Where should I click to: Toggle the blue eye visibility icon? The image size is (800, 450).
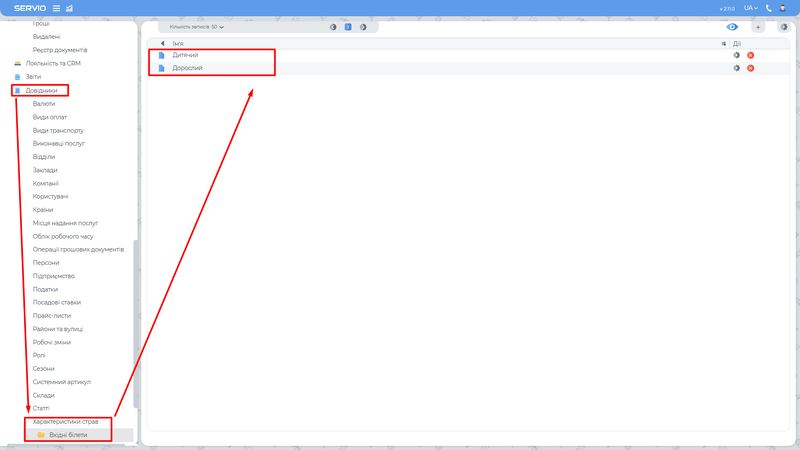pos(733,27)
